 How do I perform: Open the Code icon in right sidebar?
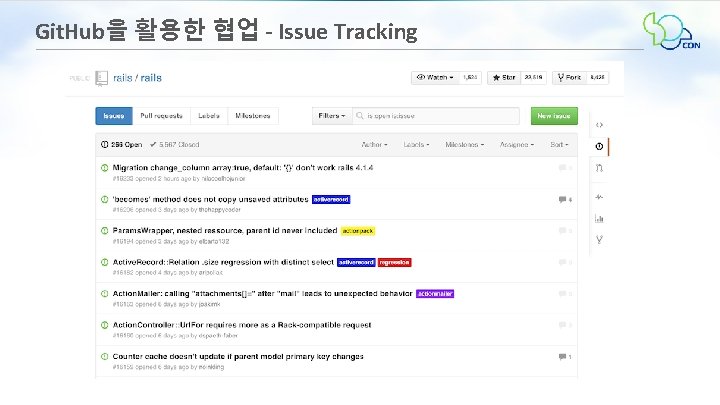coord(599,125)
